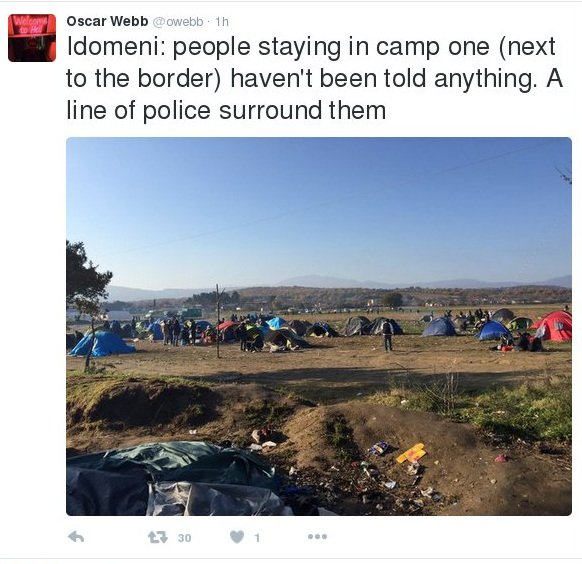Click the large blue tent at photo's left
Image resolution: width=582 pixels, height=564 pixels.
click(103, 344)
